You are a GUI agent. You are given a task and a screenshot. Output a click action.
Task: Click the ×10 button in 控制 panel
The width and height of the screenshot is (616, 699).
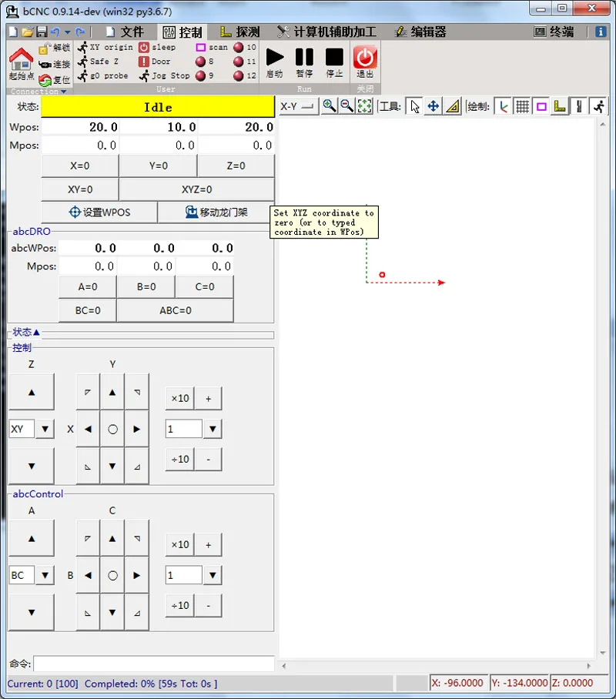click(180, 399)
